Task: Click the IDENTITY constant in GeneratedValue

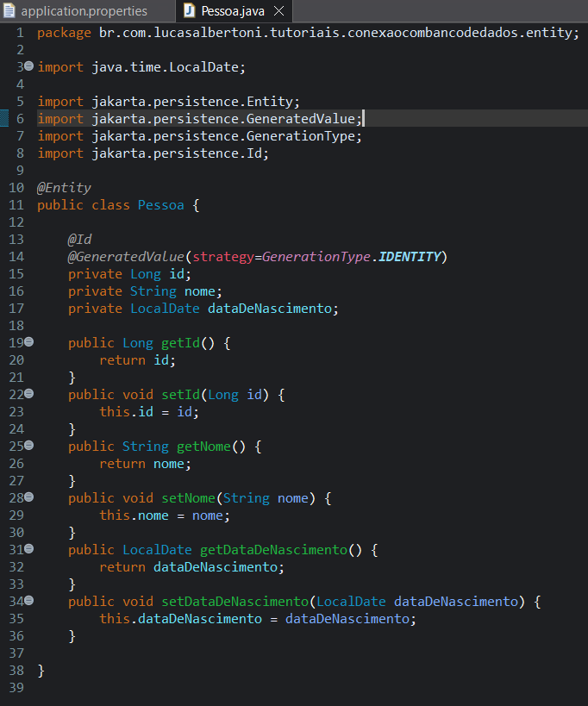Action: (x=410, y=257)
